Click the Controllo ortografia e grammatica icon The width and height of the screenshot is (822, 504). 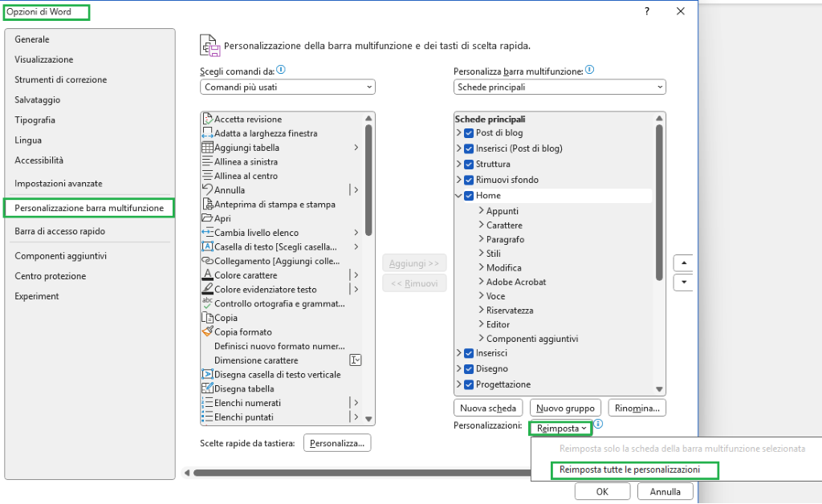(x=208, y=303)
